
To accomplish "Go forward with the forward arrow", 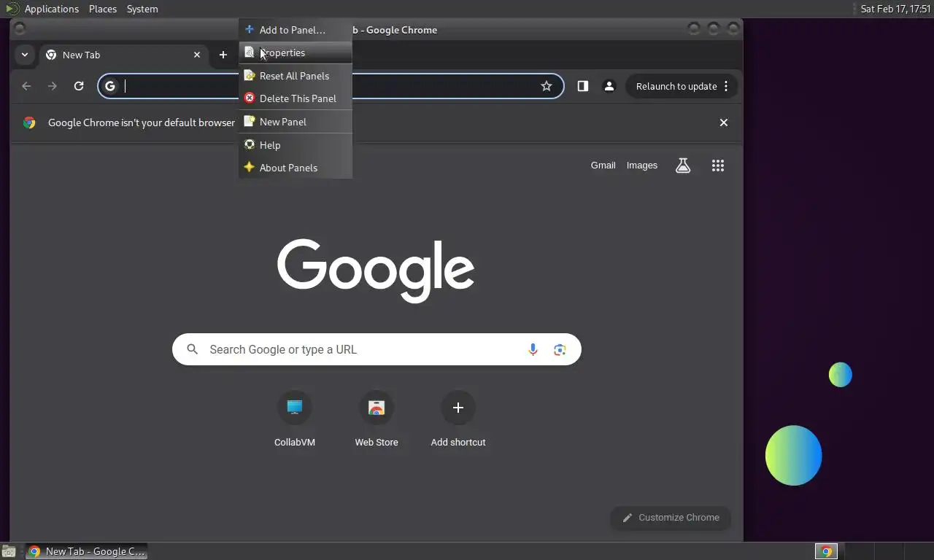I will [x=53, y=86].
